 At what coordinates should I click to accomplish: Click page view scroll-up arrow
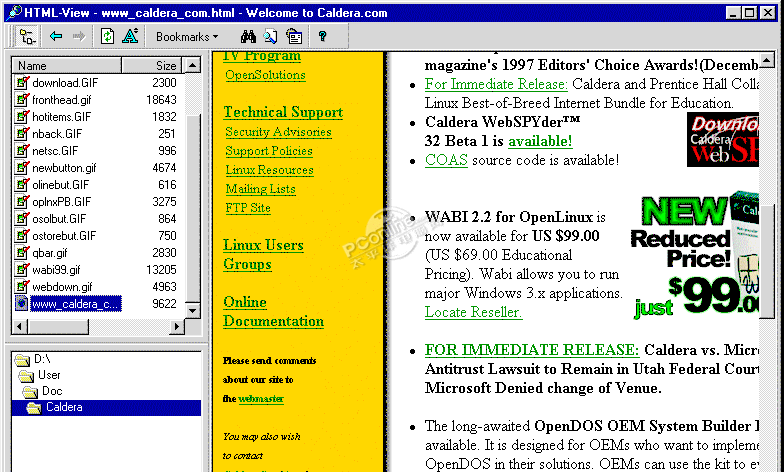pos(766,60)
